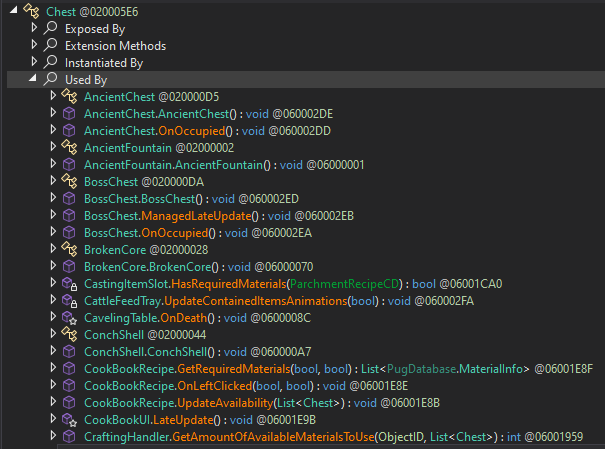Click the magnifier icon next to Used By
605x449 pixels.
point(51,79)
